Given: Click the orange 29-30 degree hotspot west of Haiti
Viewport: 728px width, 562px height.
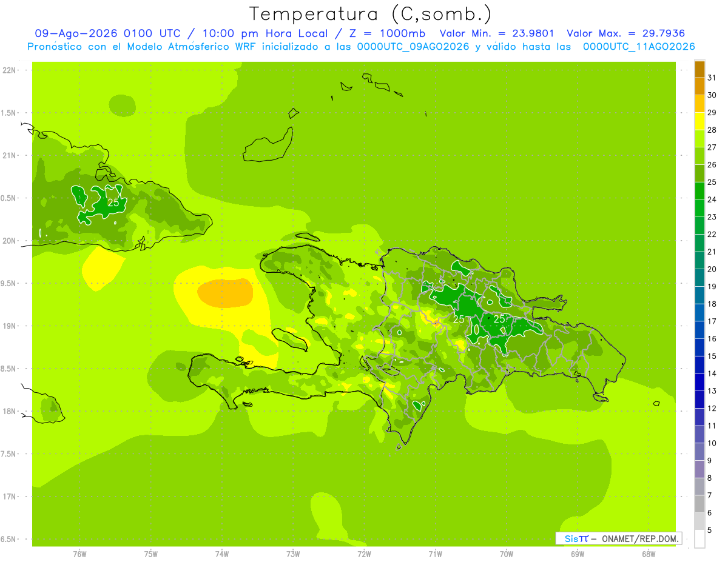Looking at the screenshot, I should [x=225, y=293].
